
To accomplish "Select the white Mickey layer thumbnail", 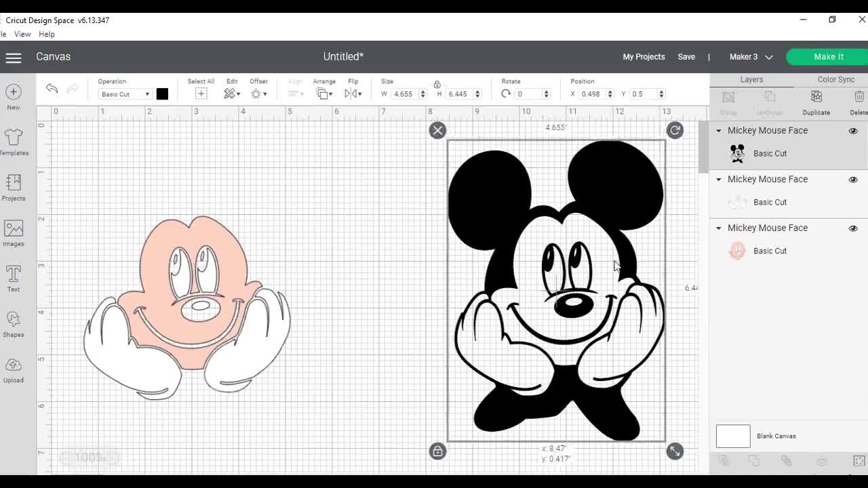I will (737, 203).
